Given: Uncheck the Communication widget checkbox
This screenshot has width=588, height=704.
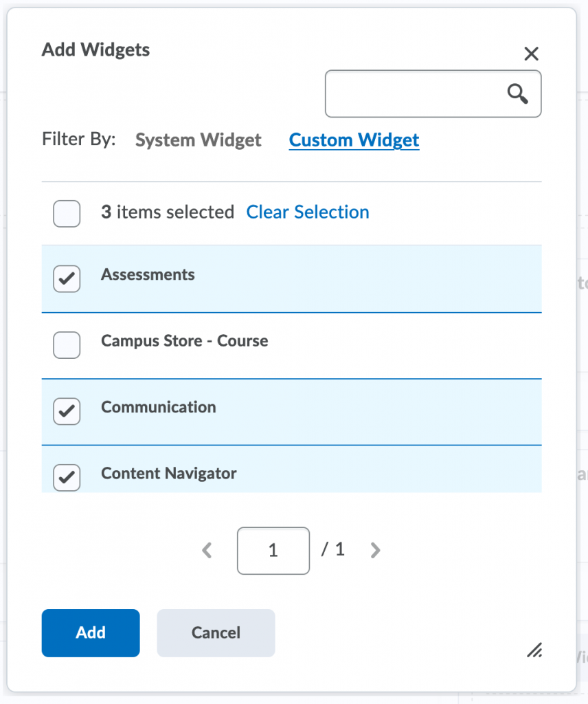Looking at the screenshot, I should 67,411.
